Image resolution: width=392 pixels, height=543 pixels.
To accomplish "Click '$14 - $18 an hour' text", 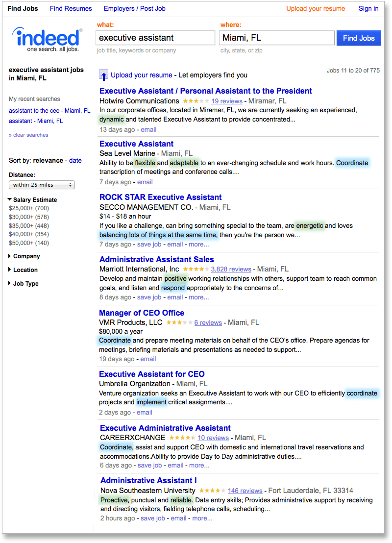I will (x=125, y=217).
